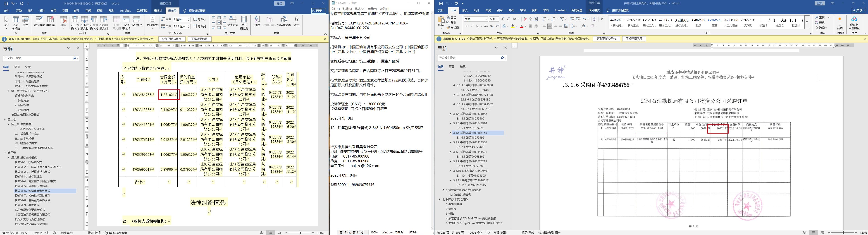868x235 pixels.
Task: Click the Cut (剪切) icon
Action: (452, 17)
